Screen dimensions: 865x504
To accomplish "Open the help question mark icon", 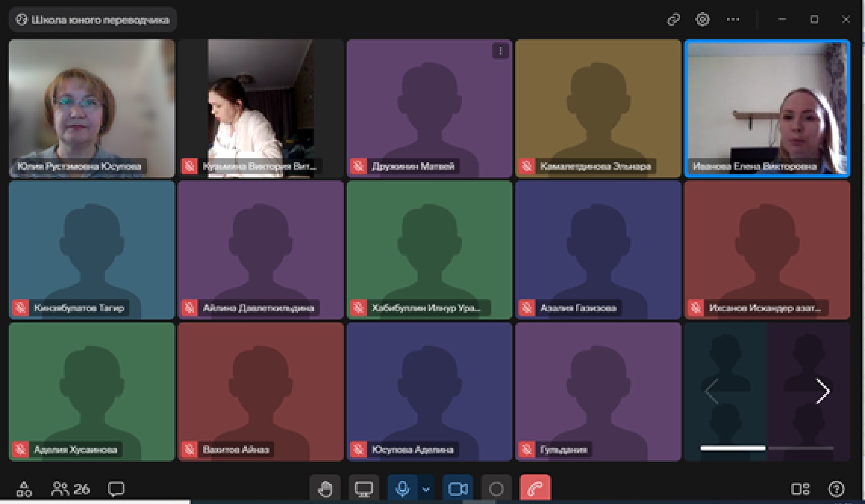I will pos(836,488).
